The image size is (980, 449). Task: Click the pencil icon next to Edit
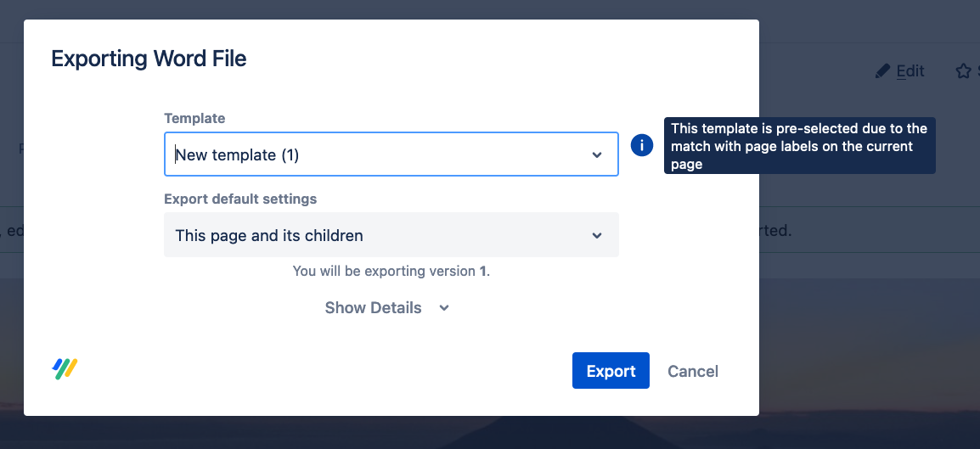(x=883, y=71)
